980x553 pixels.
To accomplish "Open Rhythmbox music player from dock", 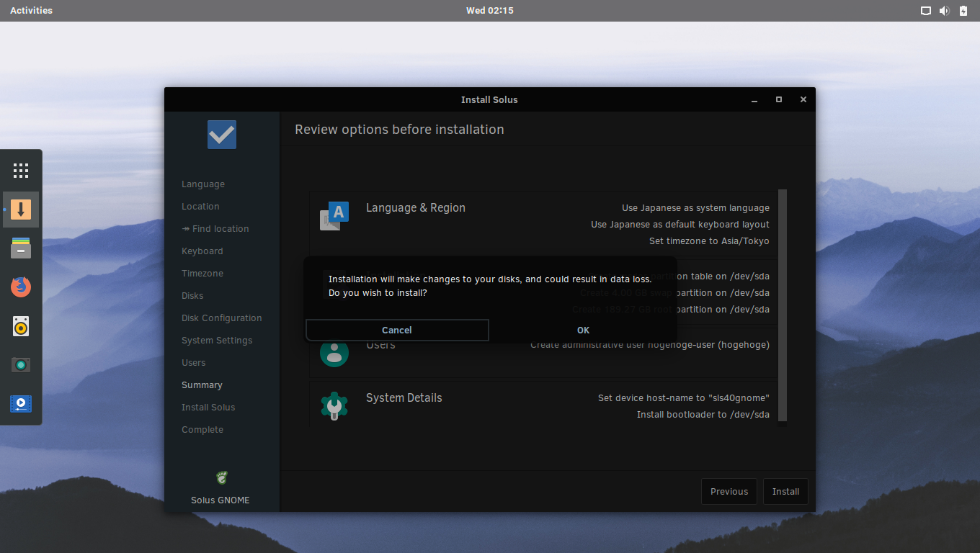I will click(21, 326).
